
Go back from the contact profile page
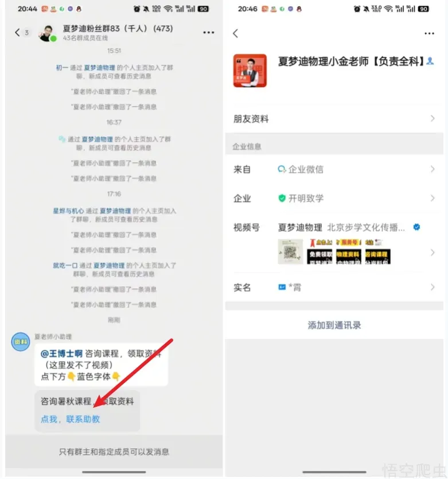pyautogui.click(x=235, y=33)
